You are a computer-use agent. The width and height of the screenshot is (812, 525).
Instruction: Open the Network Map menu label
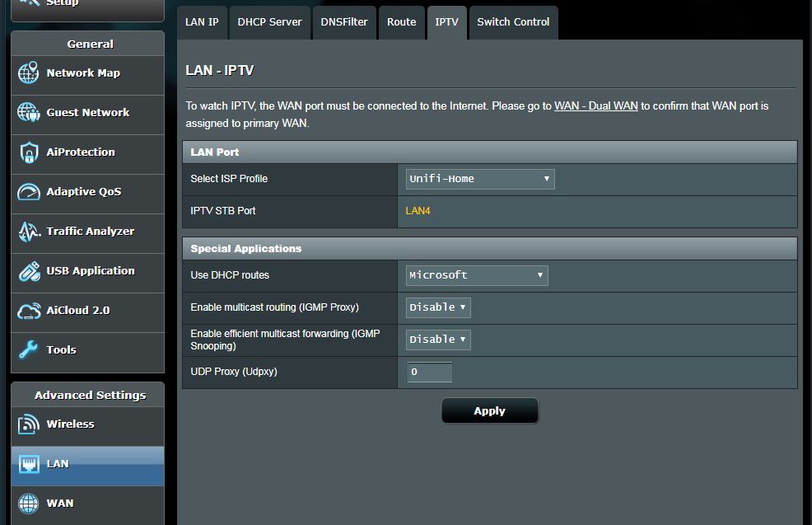point(83,73)
